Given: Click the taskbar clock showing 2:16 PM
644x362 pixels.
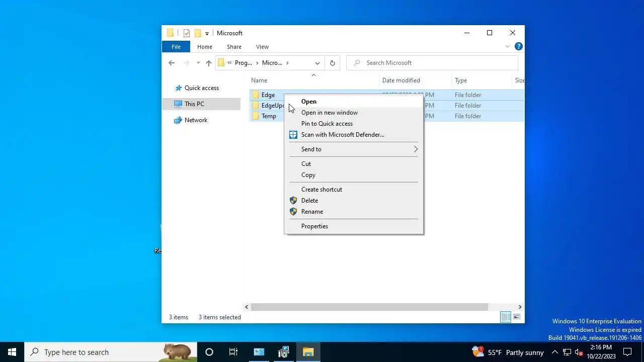Looking at the screenshot, I should pos(601,352).
